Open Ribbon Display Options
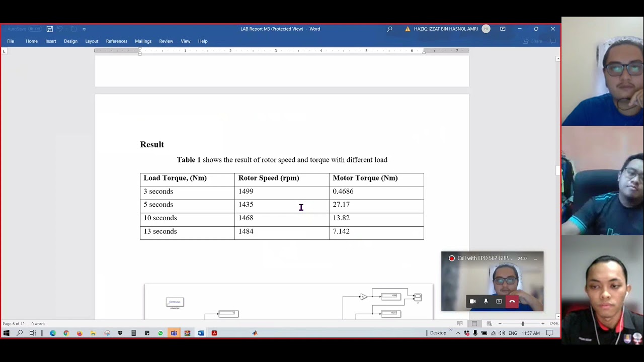The height and width of the screenshot is (362, 644). tap(503, 29)
